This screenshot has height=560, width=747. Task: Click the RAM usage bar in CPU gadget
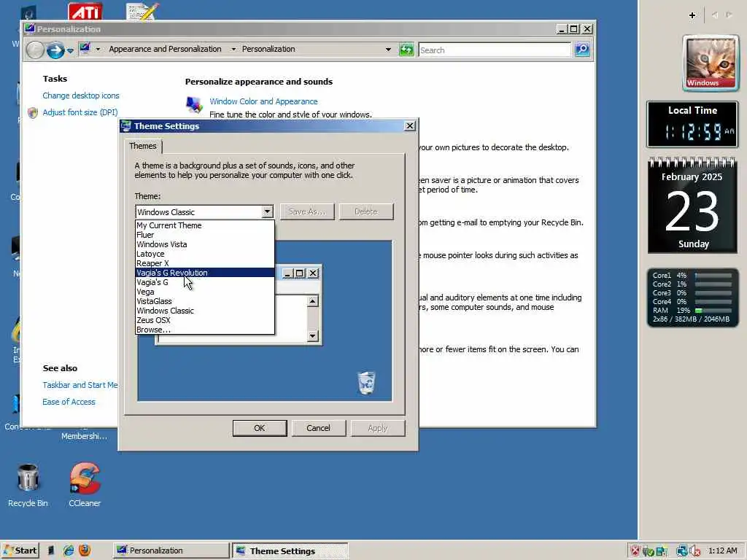click(x=713, y=311)
